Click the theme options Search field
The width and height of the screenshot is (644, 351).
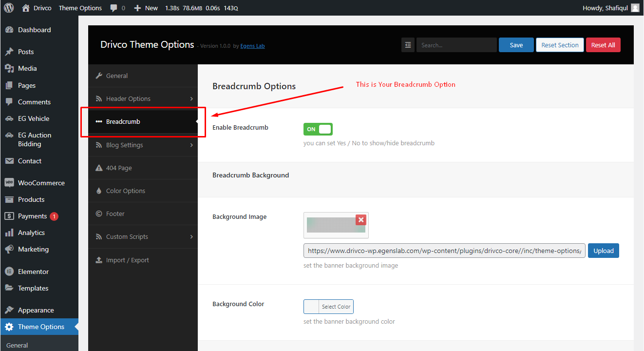click(x=456, y=45)
